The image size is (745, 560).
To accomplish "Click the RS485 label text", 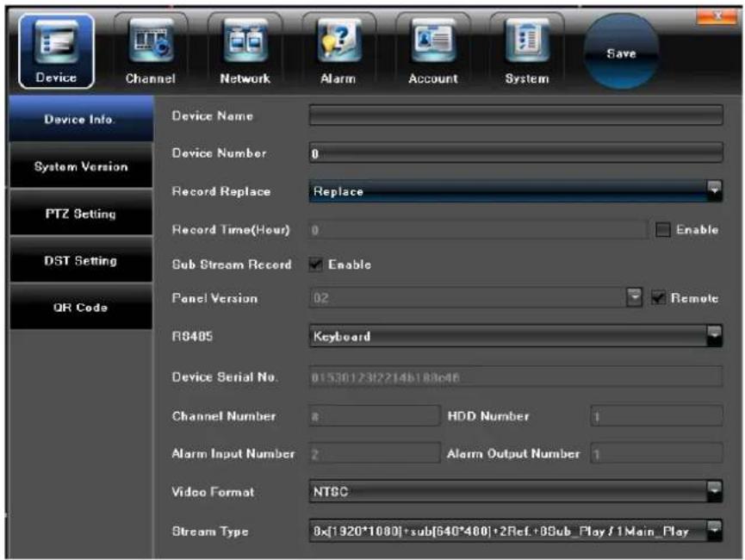I will coord(192,336).
